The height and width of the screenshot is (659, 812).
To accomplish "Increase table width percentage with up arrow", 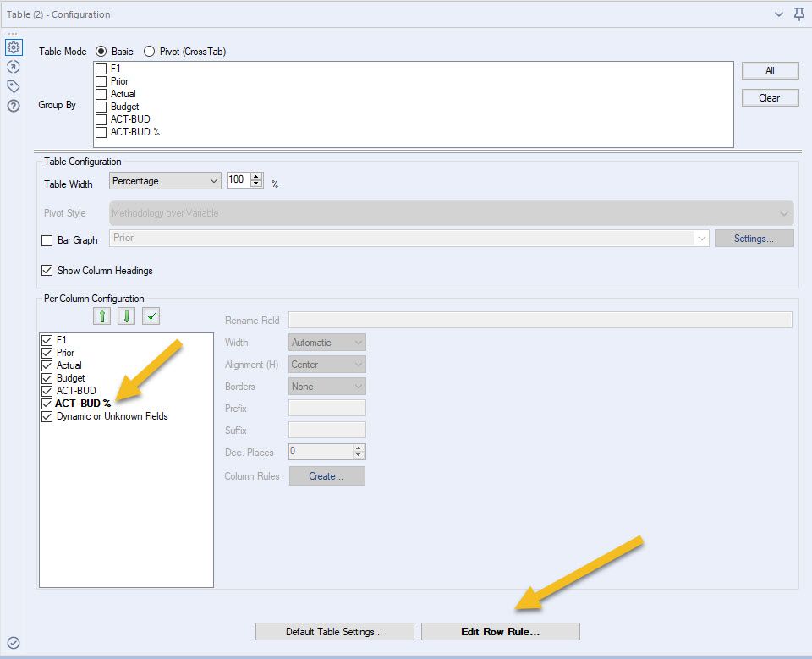I will pyautogui.click(x=255, y=177).
